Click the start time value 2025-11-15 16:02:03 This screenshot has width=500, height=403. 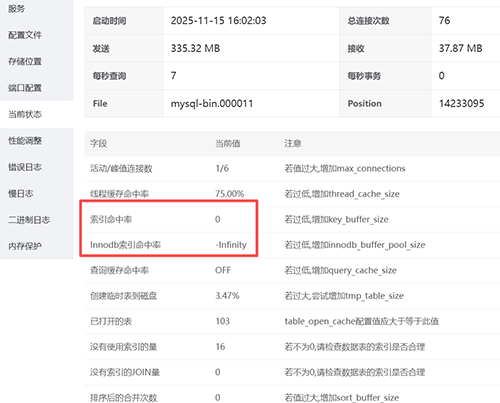click(219, 21)
